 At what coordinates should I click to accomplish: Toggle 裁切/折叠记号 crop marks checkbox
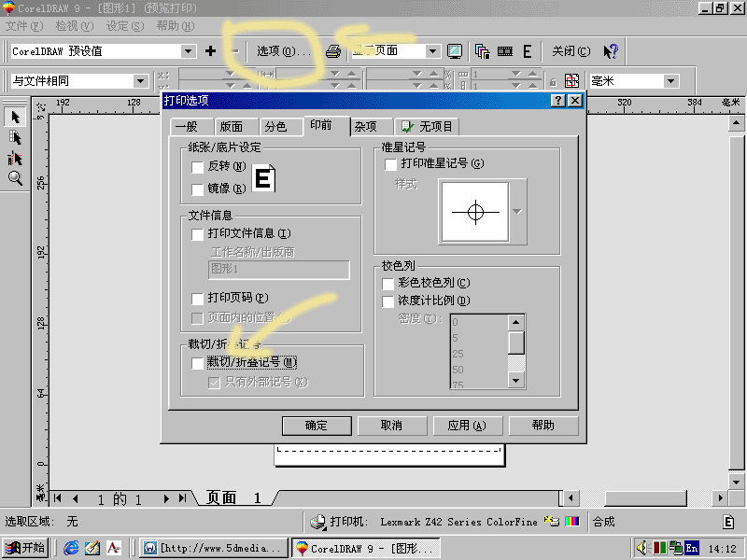[x=197, y=363]
